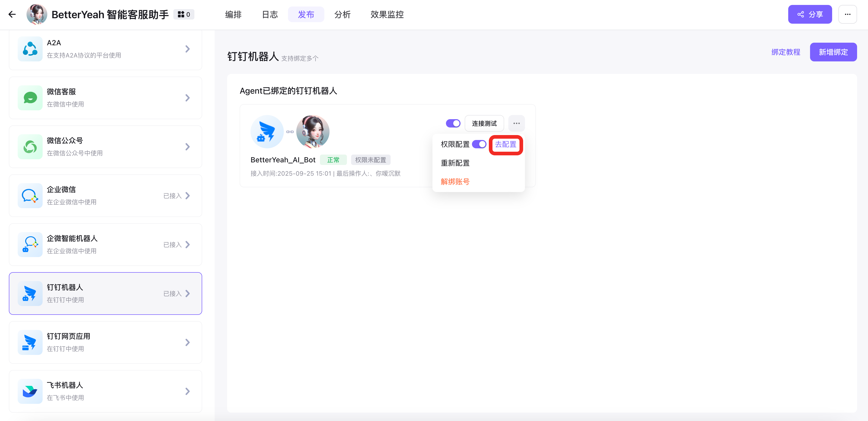Toggle the 权限配置 switch
868x421 pixels.
[x=479, y=144]
